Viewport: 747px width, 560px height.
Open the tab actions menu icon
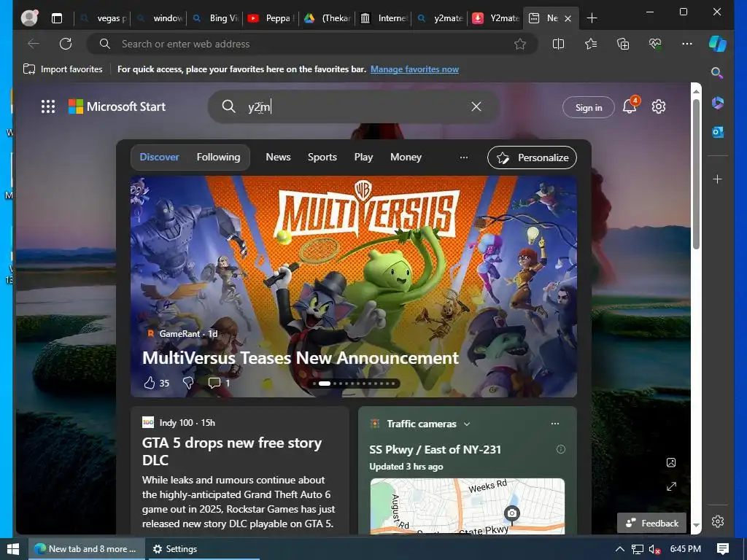point(57,18)
